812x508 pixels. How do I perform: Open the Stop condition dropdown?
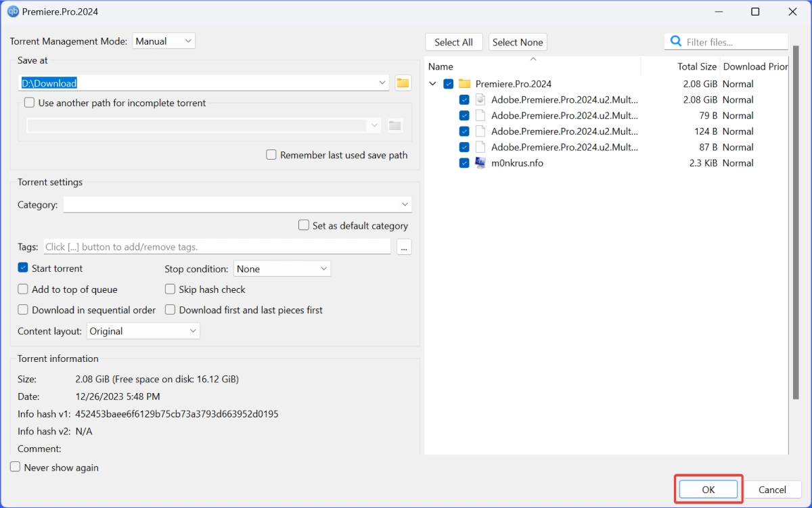pyautogui.click(x=282, y=269)
